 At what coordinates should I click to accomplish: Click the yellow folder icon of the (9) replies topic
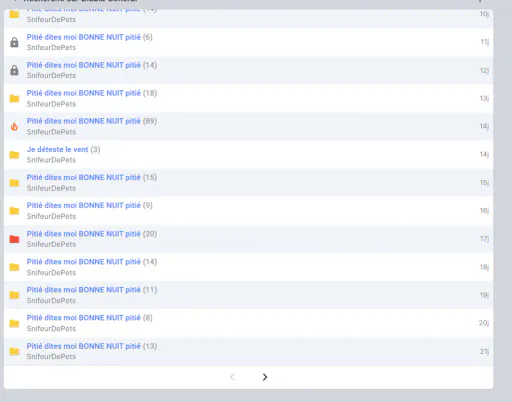pyautogui.click(x=14, y=211)
